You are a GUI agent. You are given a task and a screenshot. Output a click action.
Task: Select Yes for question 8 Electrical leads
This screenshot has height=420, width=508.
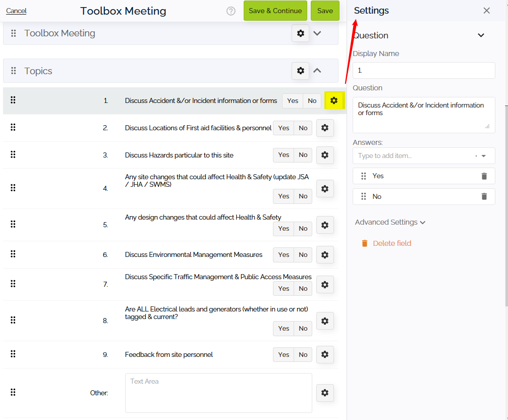point(284,329)
